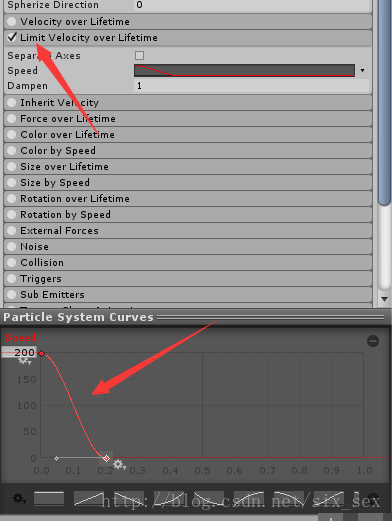Image resolution: width=392 pixels, height=521 pixels.
Task: Open gear options next to 0.2 keyframe
Action: tap(119, 464)
